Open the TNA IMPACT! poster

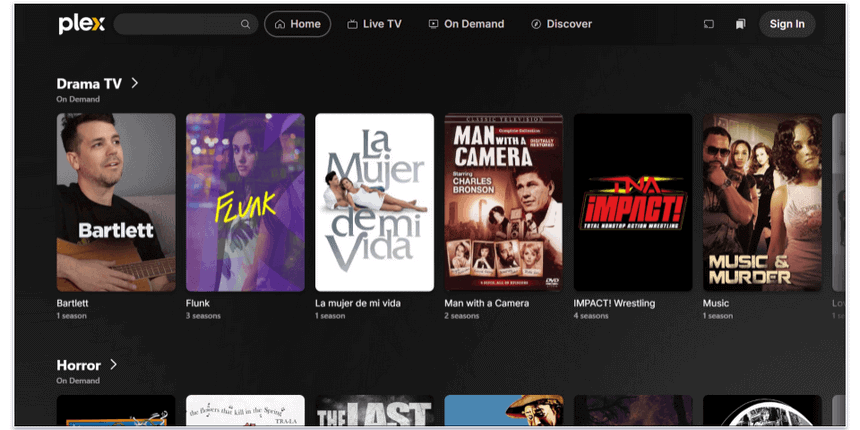(633, 202)
